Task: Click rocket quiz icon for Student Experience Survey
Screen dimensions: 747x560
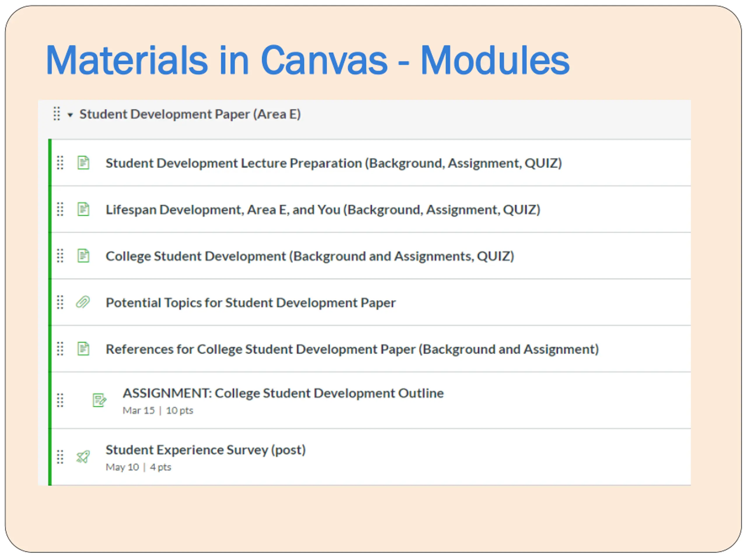Action: (x=83, y=457)
